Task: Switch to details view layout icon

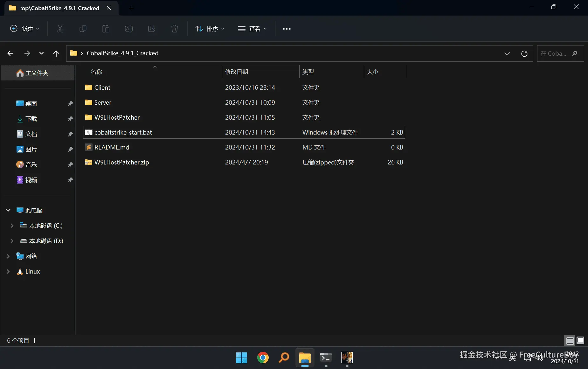Action: (x=570, y=341)
